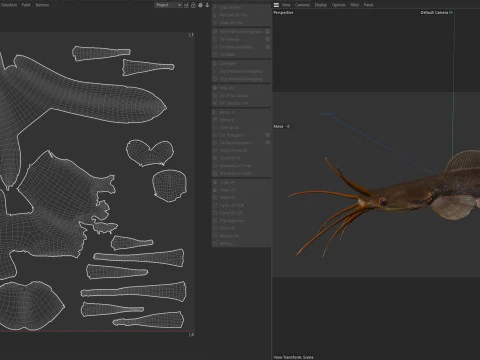Choose Line Up UV entry
Image resolution: width=480 pixels, height=360 pixels.
coord(241,127)
